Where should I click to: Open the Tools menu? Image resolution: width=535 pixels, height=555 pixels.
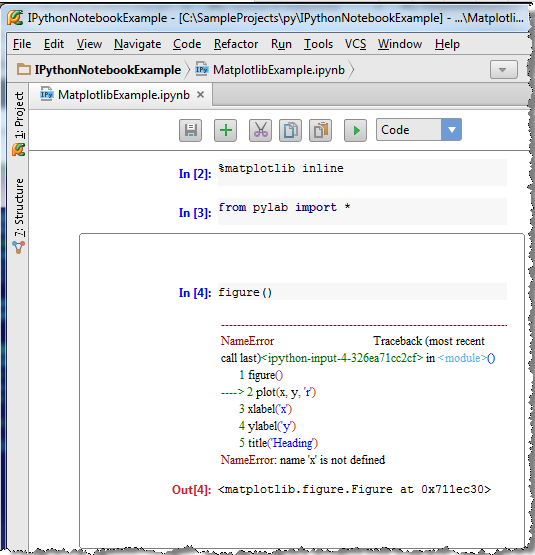tap(318, 44)
